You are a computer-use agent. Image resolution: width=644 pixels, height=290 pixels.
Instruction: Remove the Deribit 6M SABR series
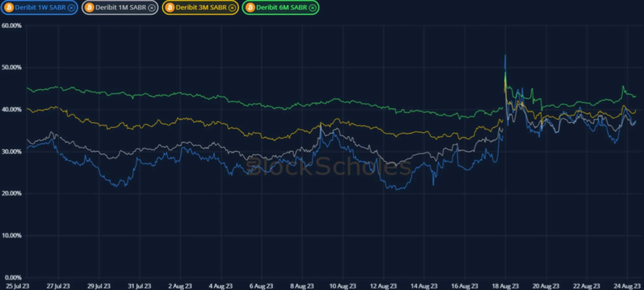312,8
